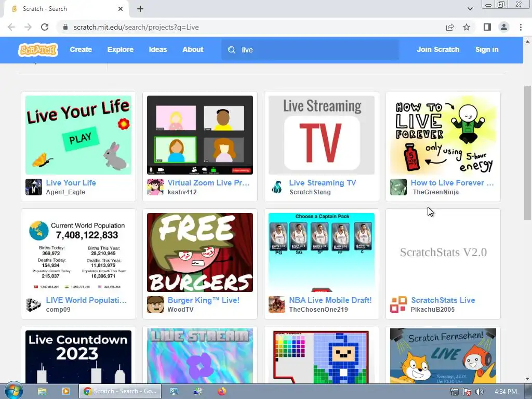Open Free Burgers project thumbnail
Screen dimensions: 532x399
coord(200,252)
